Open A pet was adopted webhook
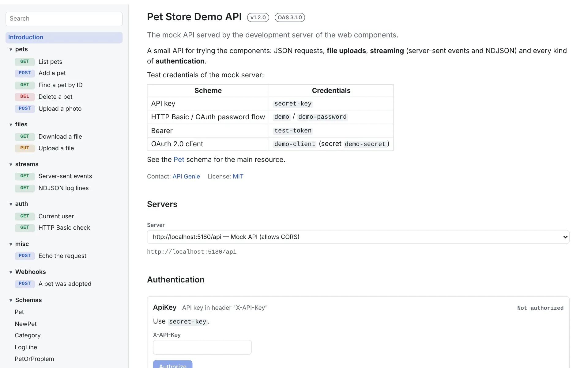Image resolution: width=588 pixels, height=368 pixels. (65, 284)
